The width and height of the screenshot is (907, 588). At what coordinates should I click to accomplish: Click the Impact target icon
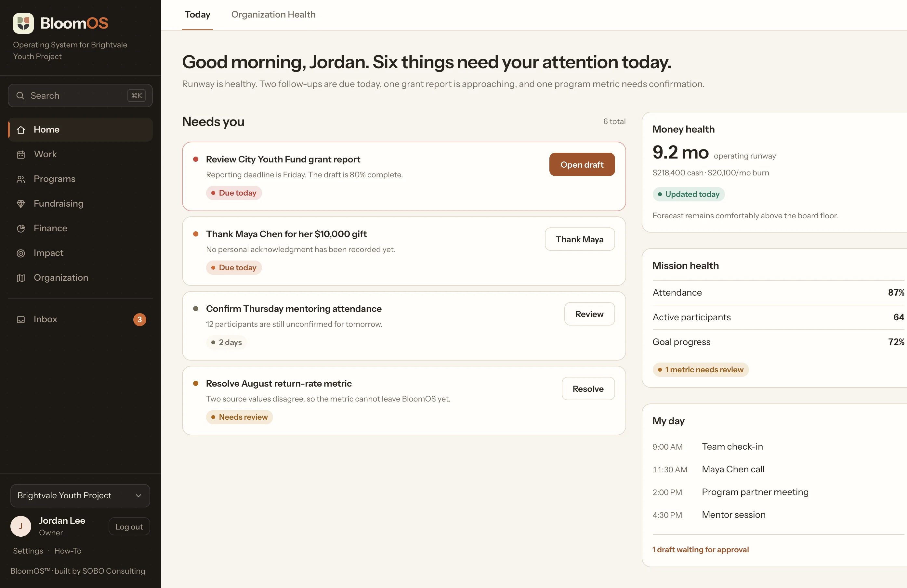pos(21,253)
